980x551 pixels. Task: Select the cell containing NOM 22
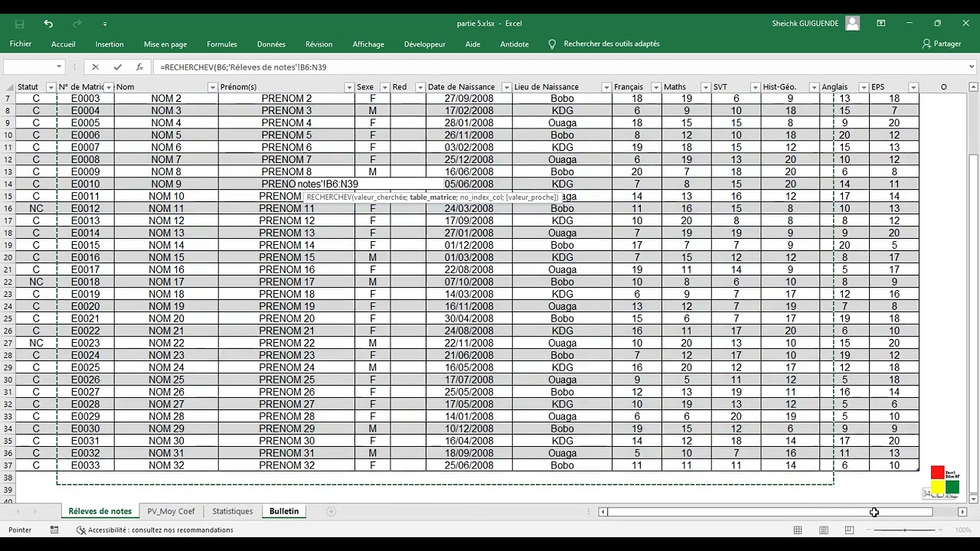166,343
